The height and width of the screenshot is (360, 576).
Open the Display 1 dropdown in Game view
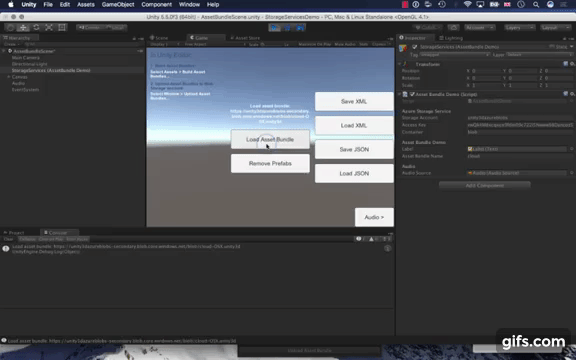pyautogui.click(x=165, y=44)
